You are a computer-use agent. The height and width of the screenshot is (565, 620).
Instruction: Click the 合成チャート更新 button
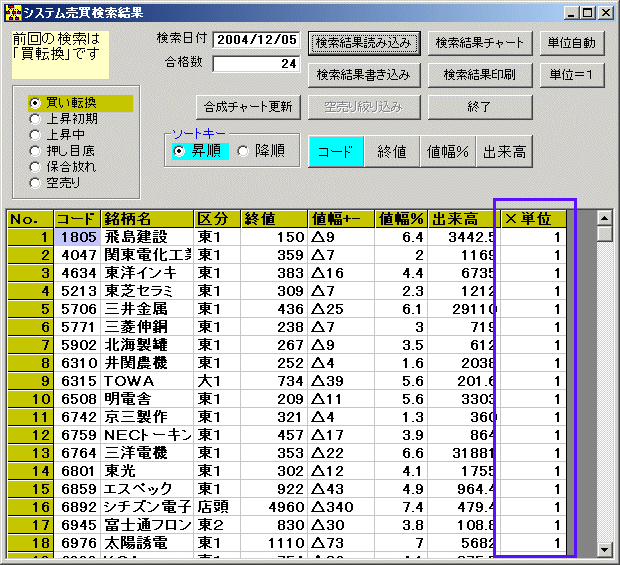(x=248, y=107)
